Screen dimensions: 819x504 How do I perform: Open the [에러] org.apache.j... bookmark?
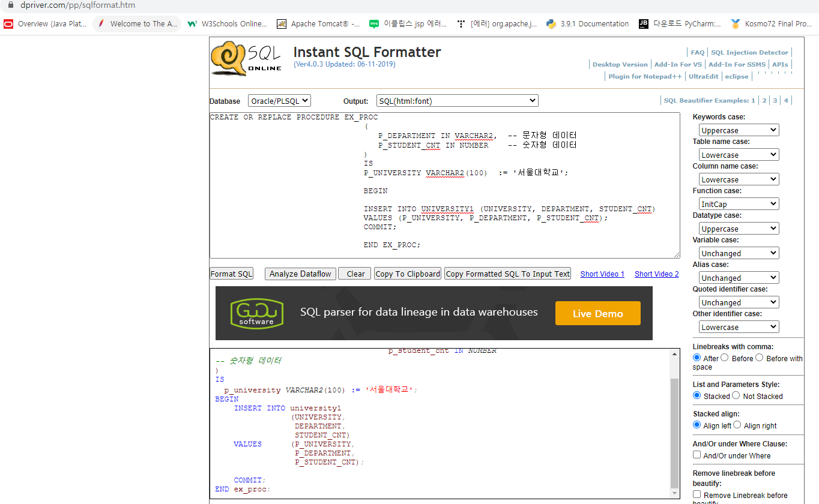pos(497,24)
